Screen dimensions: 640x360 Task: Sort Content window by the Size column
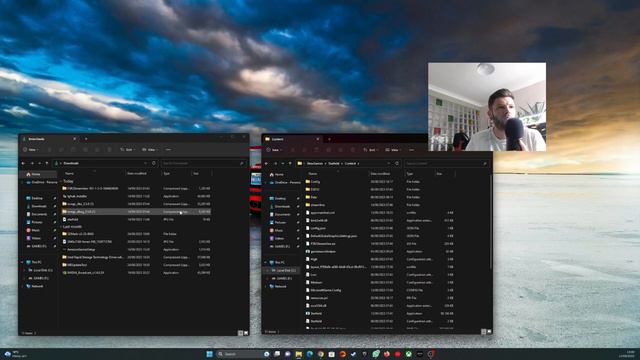439,174
